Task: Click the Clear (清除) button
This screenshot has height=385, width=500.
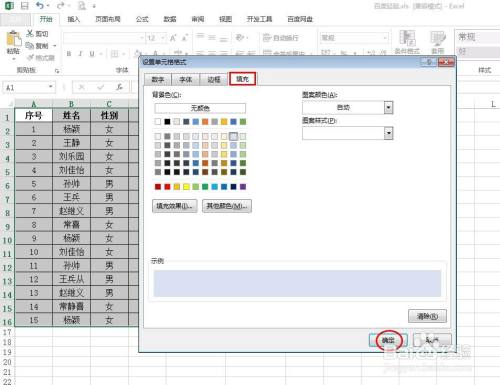Action: (x=427, y=316)
